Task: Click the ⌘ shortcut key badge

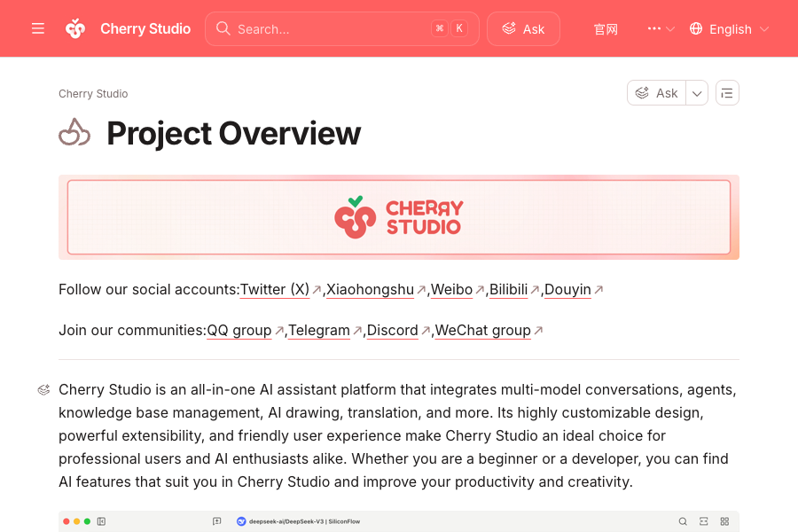Action: point(439,28)
